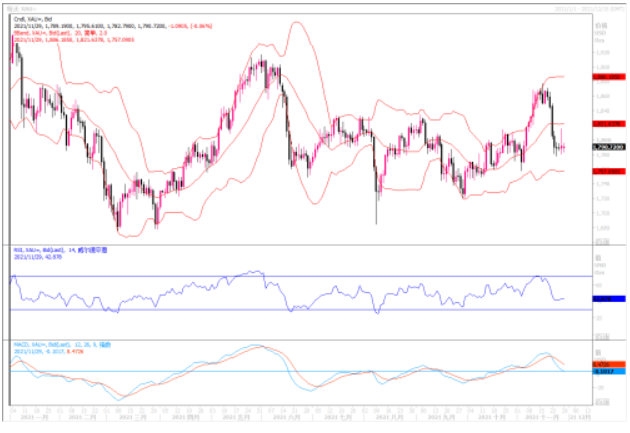Click the middle Bollinger band red price tag
Viewport: 630px width, 433px height.
605,123
